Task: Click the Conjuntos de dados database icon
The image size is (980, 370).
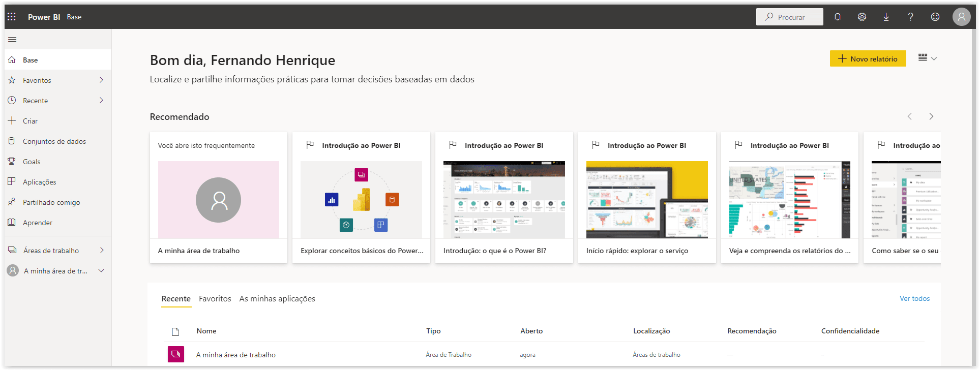Action: [12, 141]
